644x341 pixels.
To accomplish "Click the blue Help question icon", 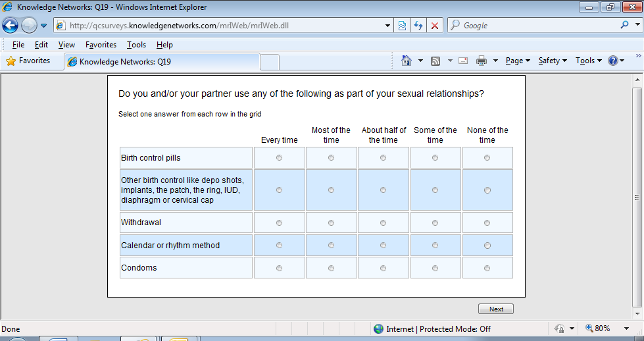I will (x=613, y=61).
